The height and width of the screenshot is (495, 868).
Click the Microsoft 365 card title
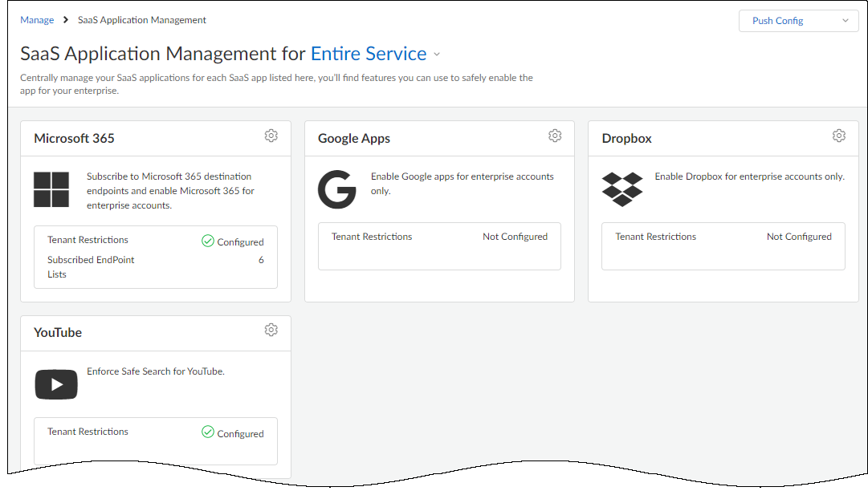[74, 138]
